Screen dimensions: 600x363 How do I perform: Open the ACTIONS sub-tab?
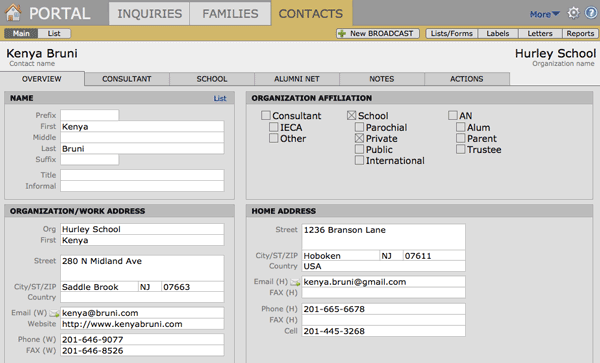point(466,79)
